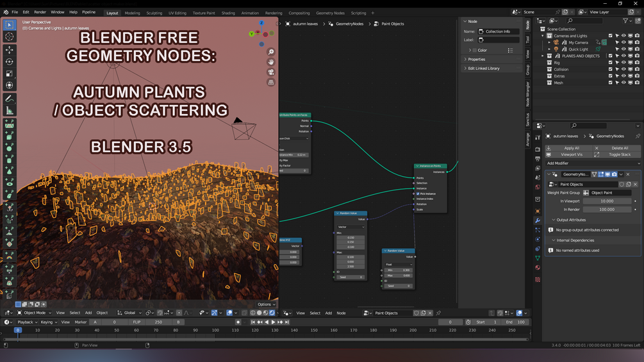Click the viewport pan hand icon

tap(271, 62)
